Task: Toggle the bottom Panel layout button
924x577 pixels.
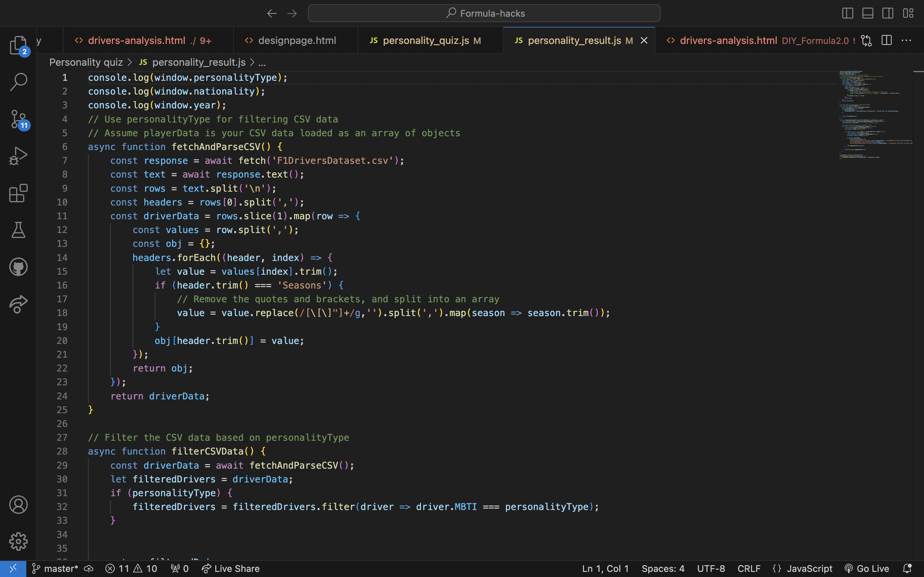Action: pyautogui.click(x=868, y=13)
